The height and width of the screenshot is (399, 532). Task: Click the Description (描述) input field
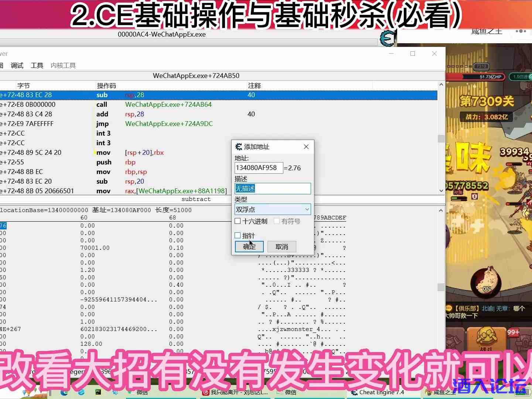point(273,188)
